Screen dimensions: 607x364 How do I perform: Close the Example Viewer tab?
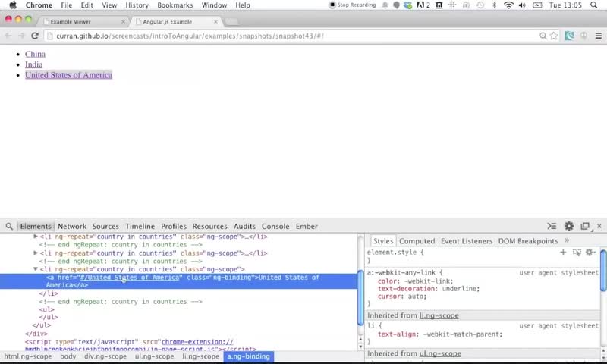(x=123, y=22)
